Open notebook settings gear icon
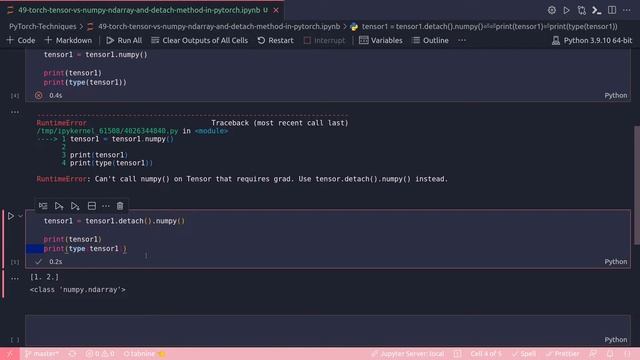Screen dimensions: 640x360 pyautogui.click(x=551, y=10)
